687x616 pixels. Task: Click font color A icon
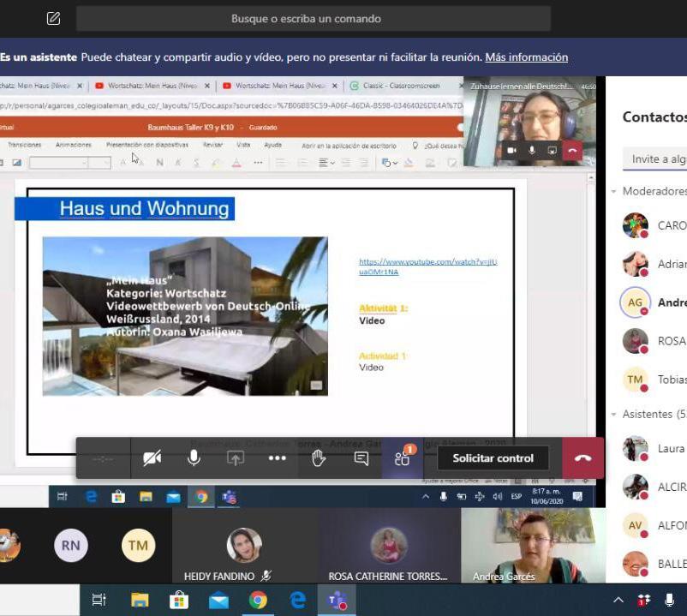[x=236, y=163]
